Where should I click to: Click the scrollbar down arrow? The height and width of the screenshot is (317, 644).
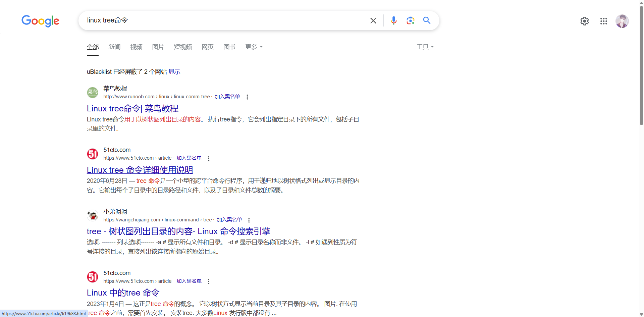pyautogui.click(x=641, y=314)
